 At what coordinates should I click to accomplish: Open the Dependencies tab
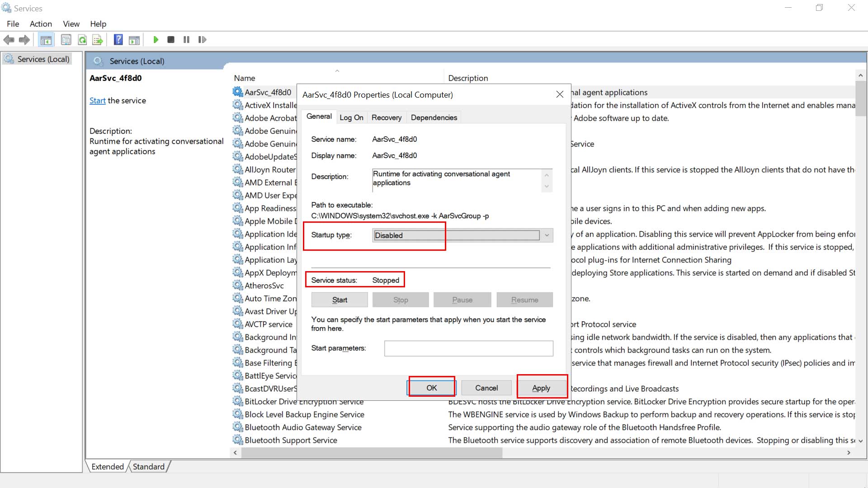click(434, 117)
